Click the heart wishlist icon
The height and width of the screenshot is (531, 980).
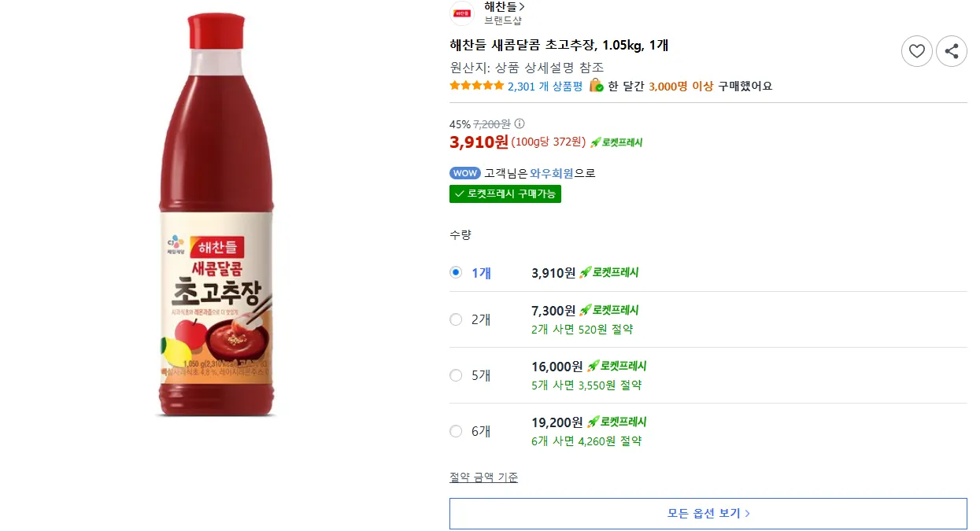pyautogui.click(x=916, y=51)
